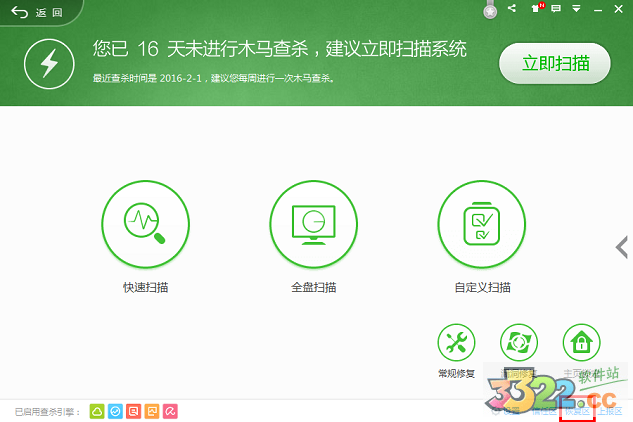The height and width of the screenshot is (422, 633).
Task: Click the share icon in title bar
Action: pyautogui.click(x=512, y=8)
